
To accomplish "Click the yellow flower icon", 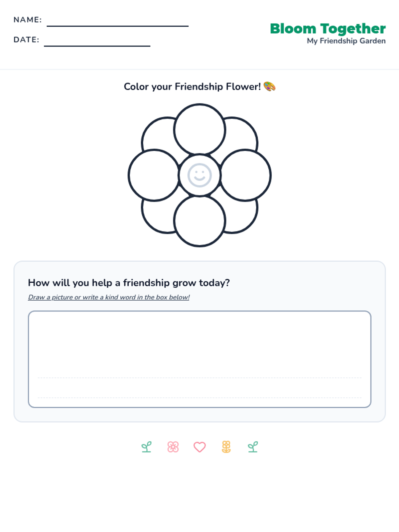I will [226, 447].
